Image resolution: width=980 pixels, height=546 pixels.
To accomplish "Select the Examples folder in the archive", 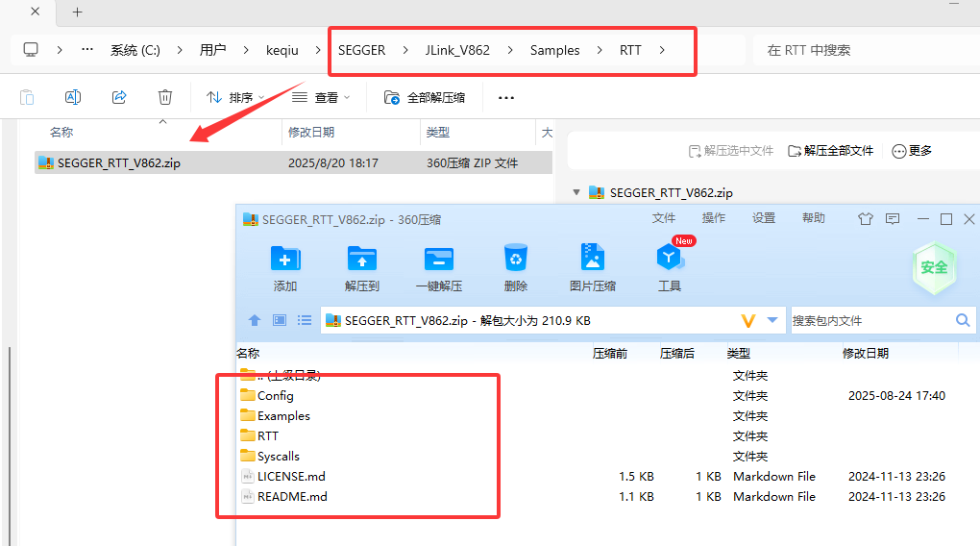I will coord(283,416).
